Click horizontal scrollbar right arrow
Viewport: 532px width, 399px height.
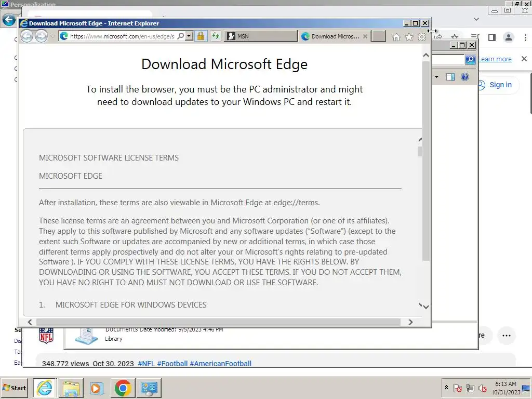(x=411, y=322)
